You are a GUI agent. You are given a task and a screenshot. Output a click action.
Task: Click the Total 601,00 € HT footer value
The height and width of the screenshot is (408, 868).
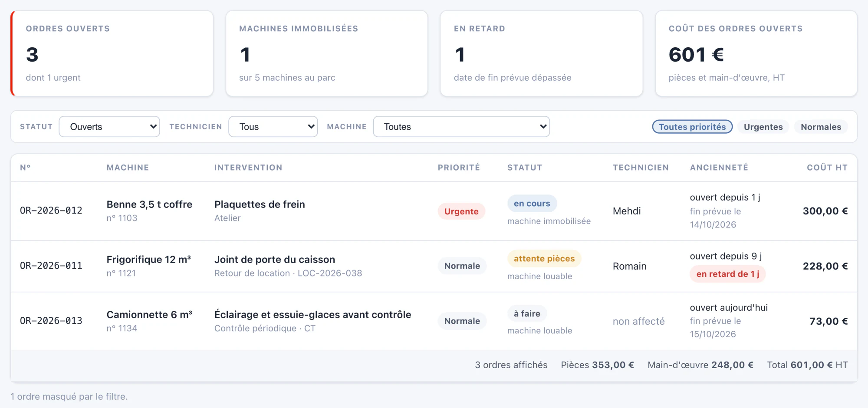pyautogui.click(x=807, y=365)
